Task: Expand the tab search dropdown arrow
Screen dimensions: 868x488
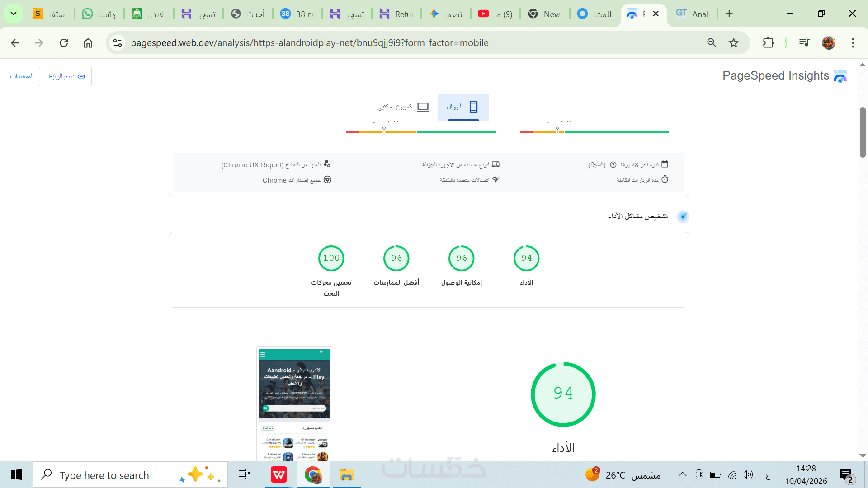Action: [14, 14]
